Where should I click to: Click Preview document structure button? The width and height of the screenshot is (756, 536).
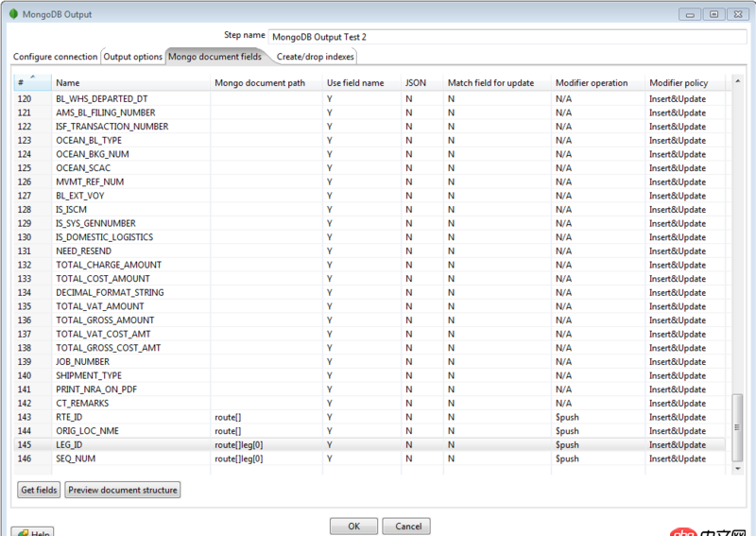pos(123,490)
